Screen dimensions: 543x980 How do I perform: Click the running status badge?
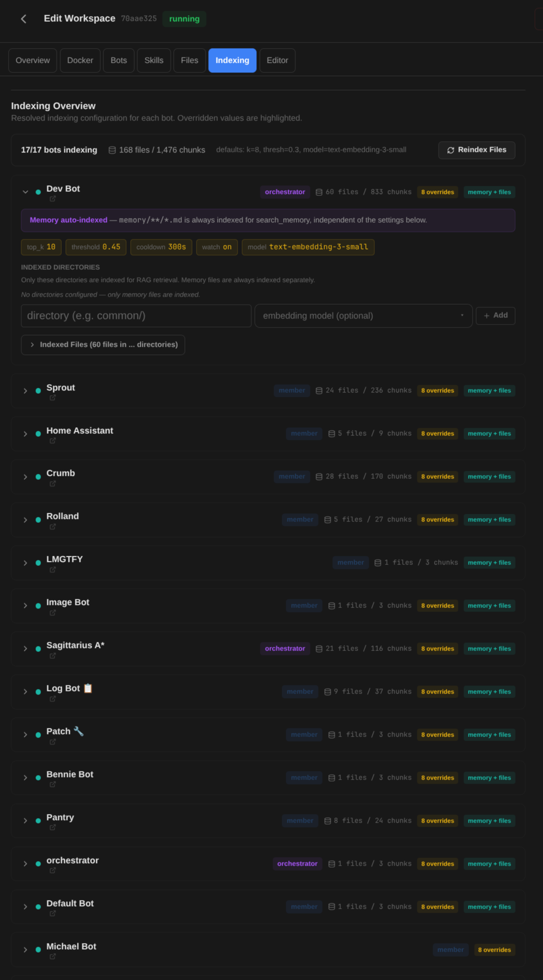184,19
